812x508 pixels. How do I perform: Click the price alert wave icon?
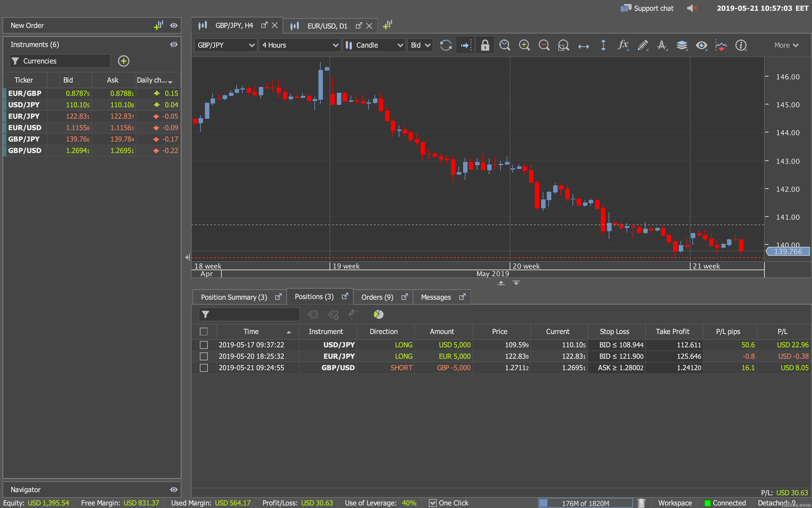[x=721, y=45]
